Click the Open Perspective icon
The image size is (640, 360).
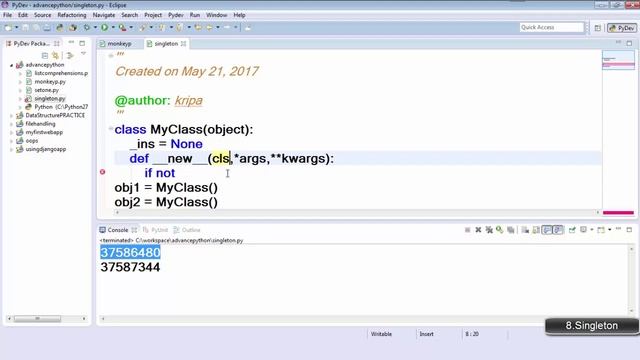click(x=598, y=28)
